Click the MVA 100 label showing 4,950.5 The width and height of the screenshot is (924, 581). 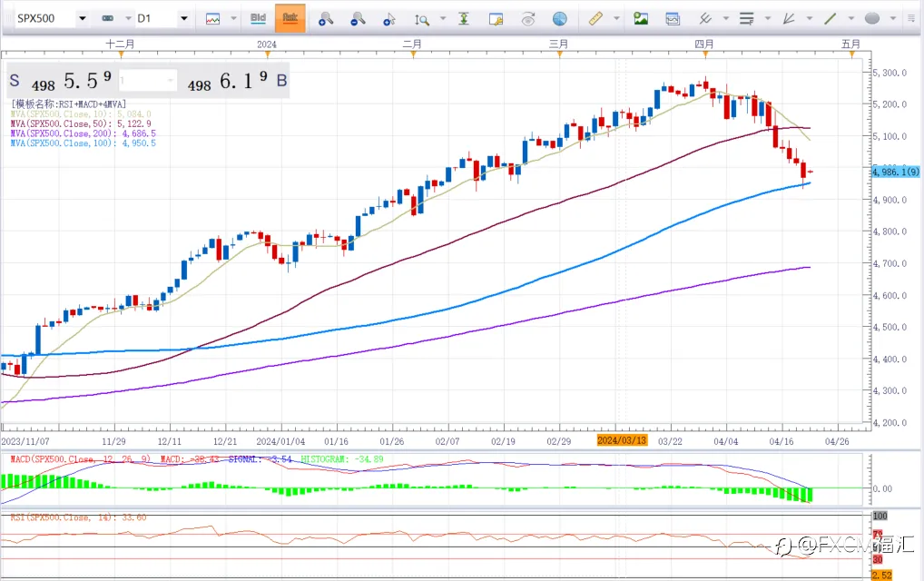point(84,143)
